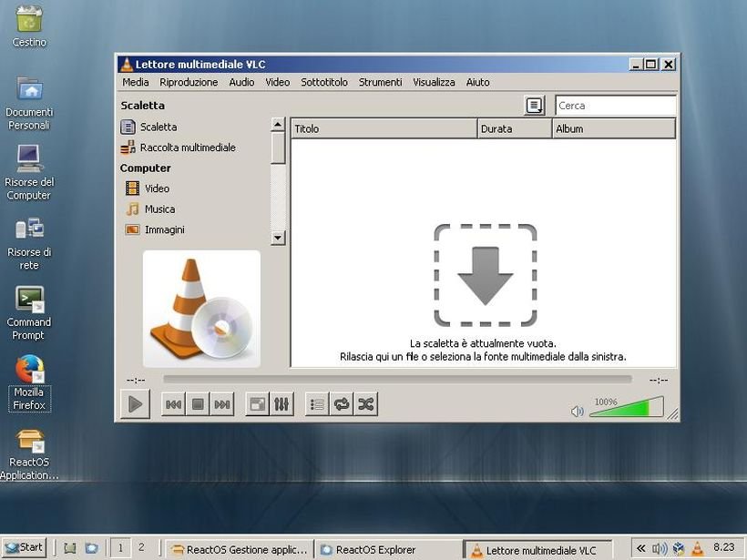Select Raccolta multimediale in sidebar
Image resolution: width=747 pixels, height=560 pixels.
pyautogui.click(x=187, y=148)
